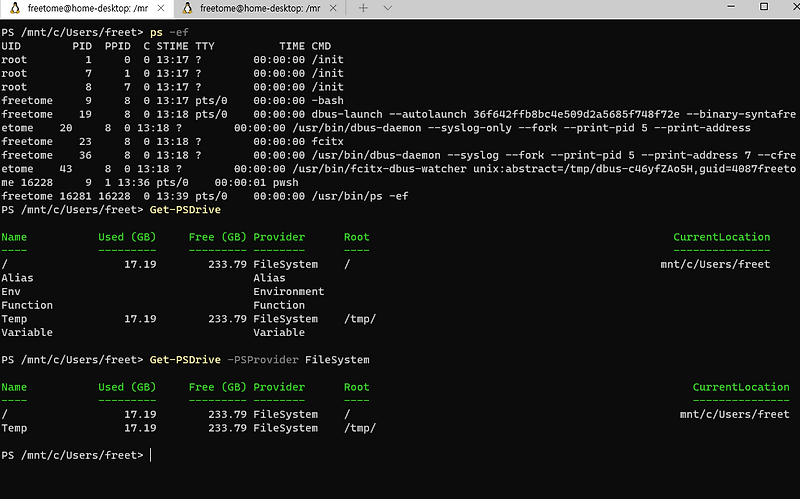Click the 'fcitx' process command

coord(328,141)
